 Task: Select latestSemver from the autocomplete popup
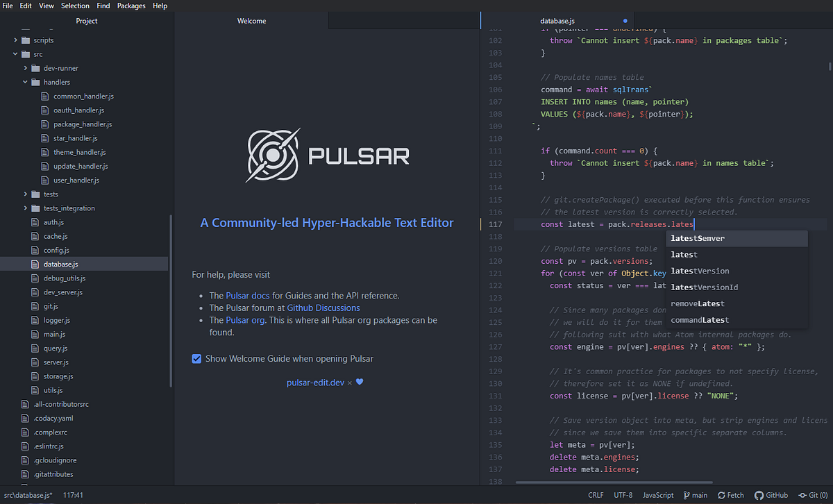coord(697,238)
